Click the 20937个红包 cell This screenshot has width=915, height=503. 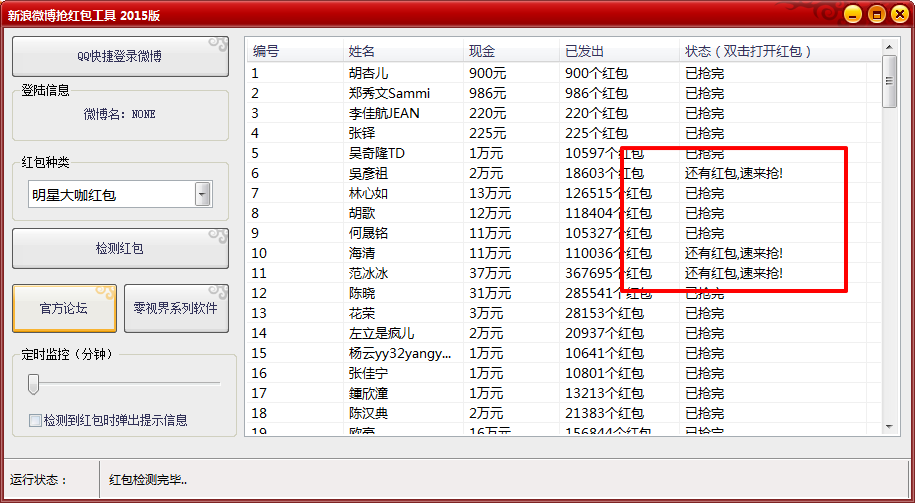click(605, 333)
